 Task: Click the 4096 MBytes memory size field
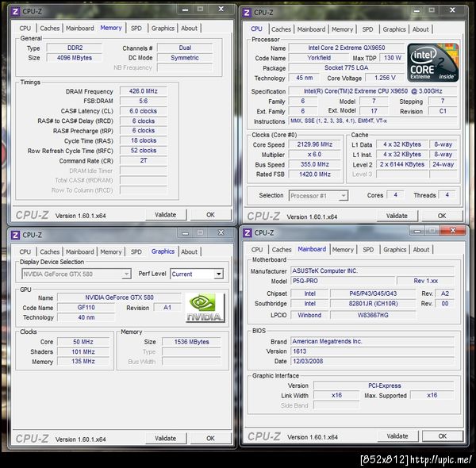(x=75, y=58)
